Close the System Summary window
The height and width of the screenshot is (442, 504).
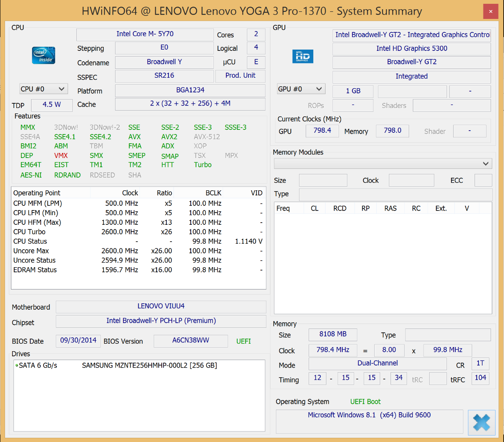tap(491, 12)
